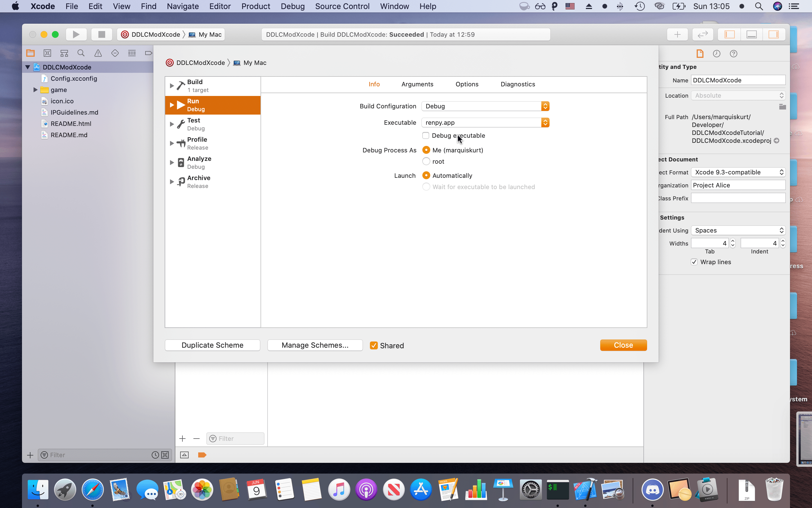Select Config.xcconfig in project navigator
The width and height of the screenshot is (812, 508).
tap(74, 79)
